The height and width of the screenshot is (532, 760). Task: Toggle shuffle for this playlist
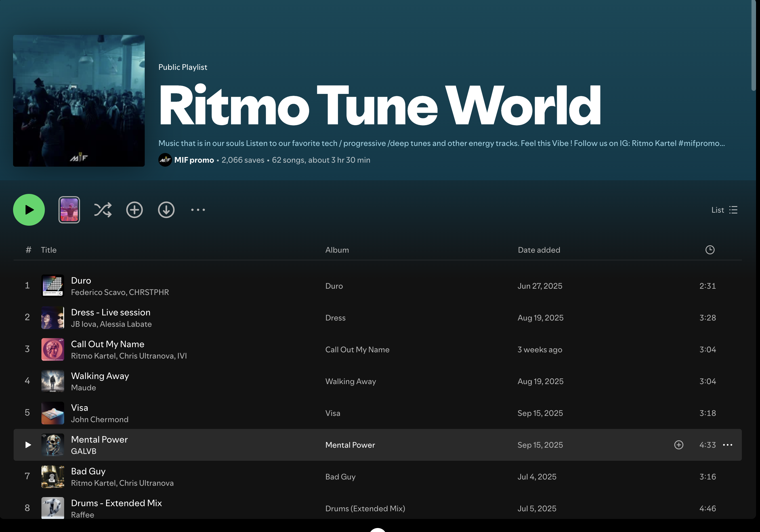(x=103, y=210)
